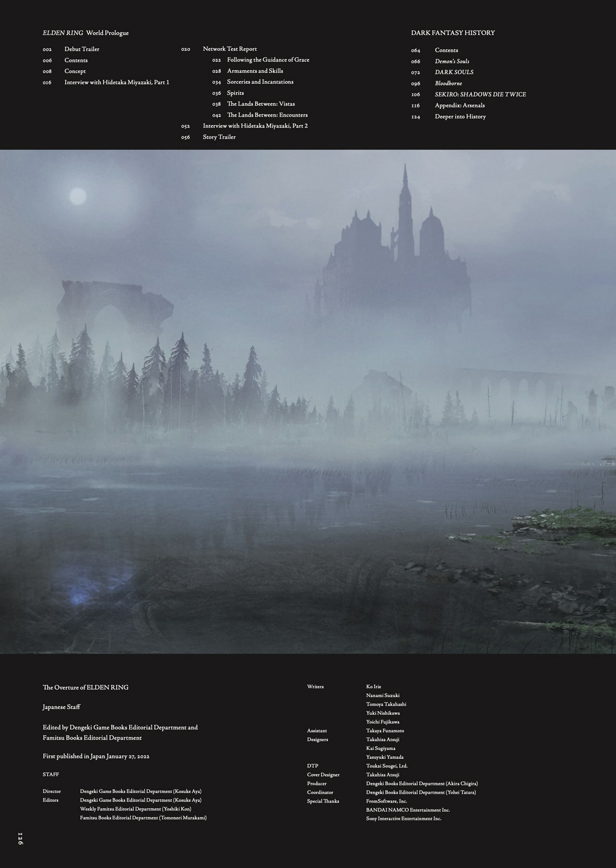
Task: Select 'Appendix: Arsenals' entry
Action: pos(459,105)
